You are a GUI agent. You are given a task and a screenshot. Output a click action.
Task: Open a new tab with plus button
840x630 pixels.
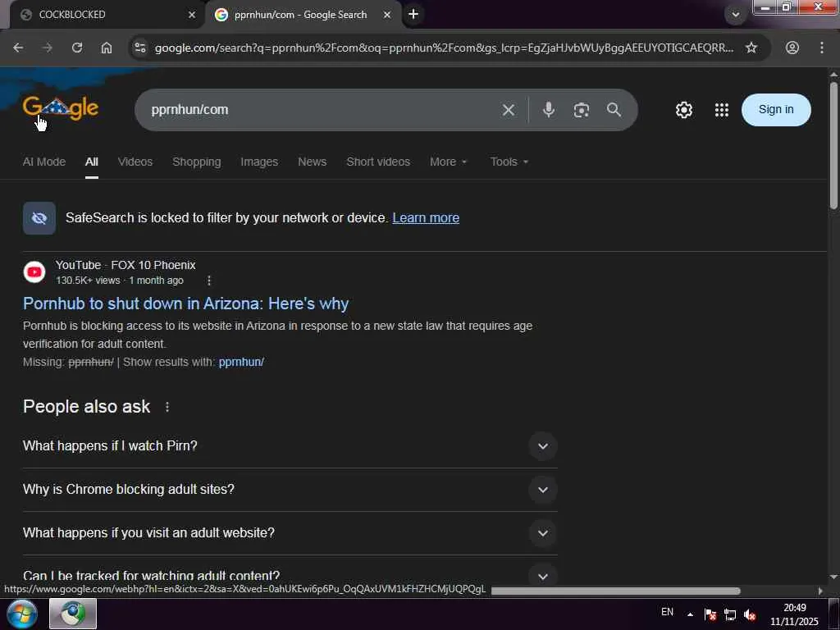[413, 15]
